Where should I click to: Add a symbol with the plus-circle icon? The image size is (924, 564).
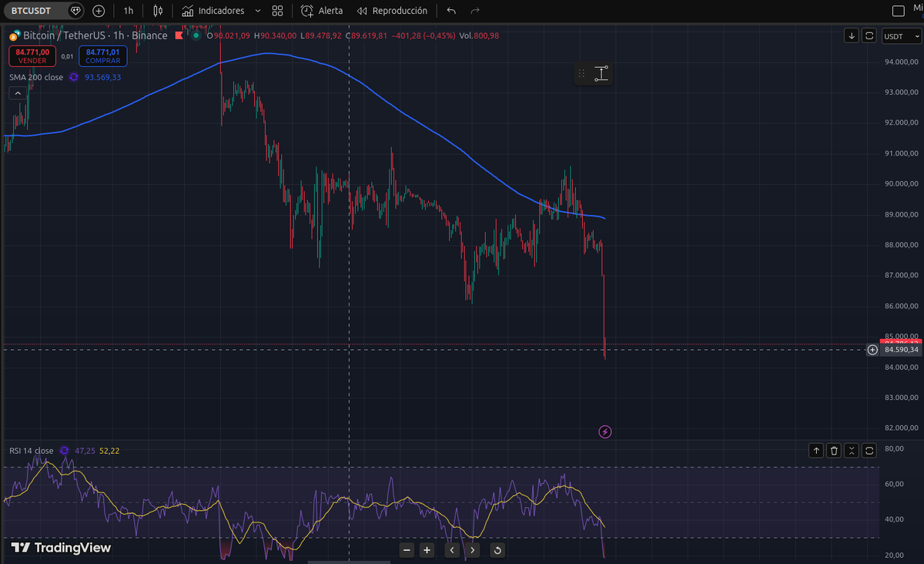pos(99,11)
